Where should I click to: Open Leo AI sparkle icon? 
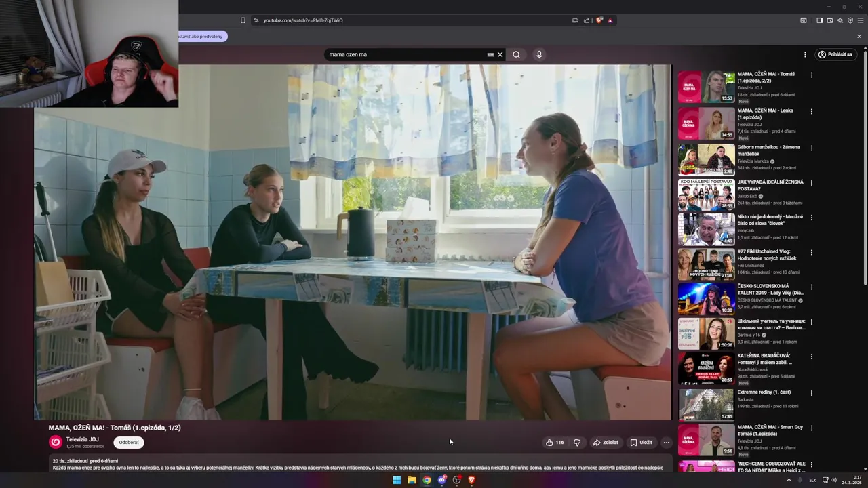840,20
